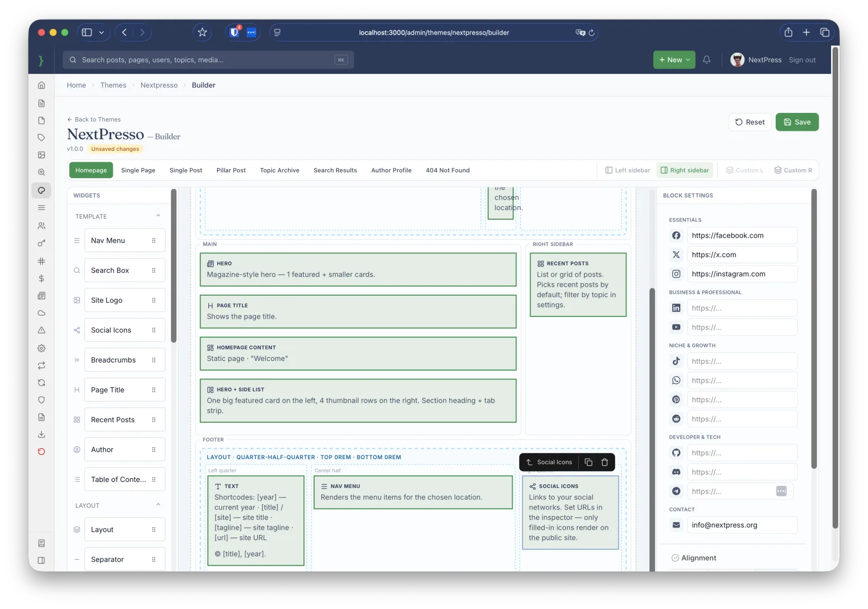Viewport: 868px width, 609px height.
Task: Collapse the Layout widgets section
Action: click(158, 505)
